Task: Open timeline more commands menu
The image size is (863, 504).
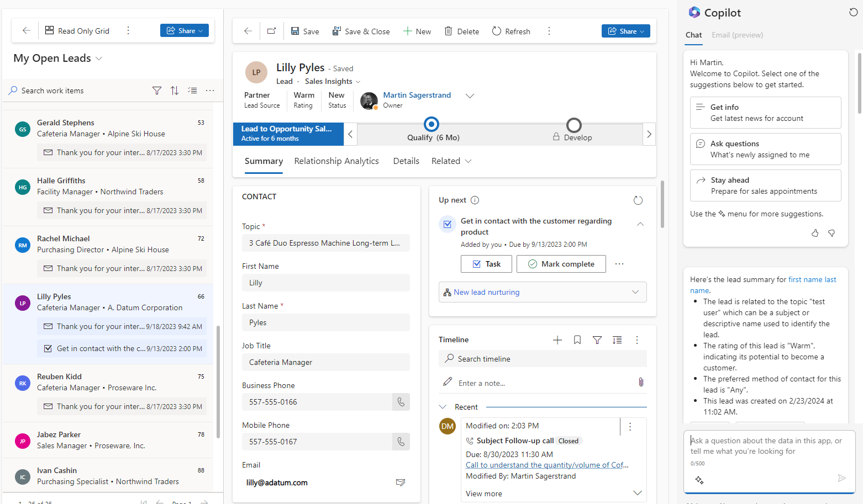Action: [637, 340]
